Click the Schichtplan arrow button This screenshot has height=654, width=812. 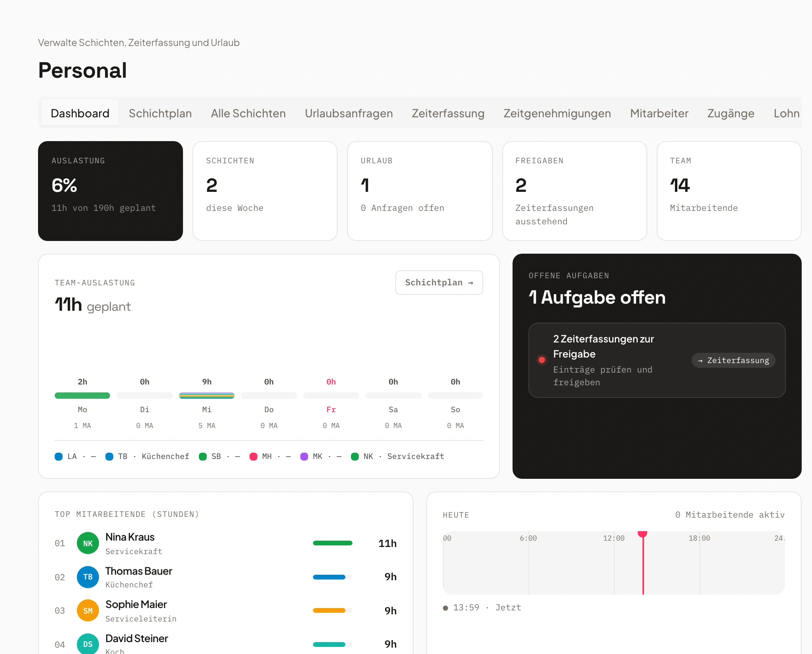pos(439,283)
